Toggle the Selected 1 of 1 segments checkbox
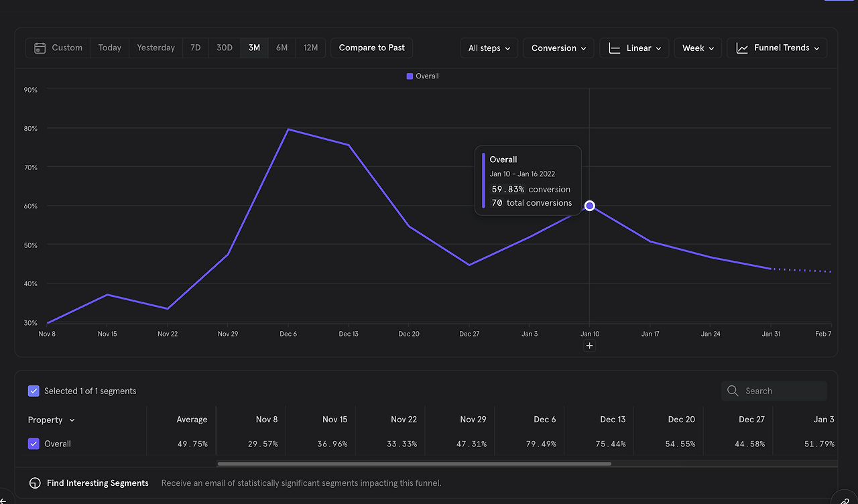This screenshot has height=504, width=858. 34,391
